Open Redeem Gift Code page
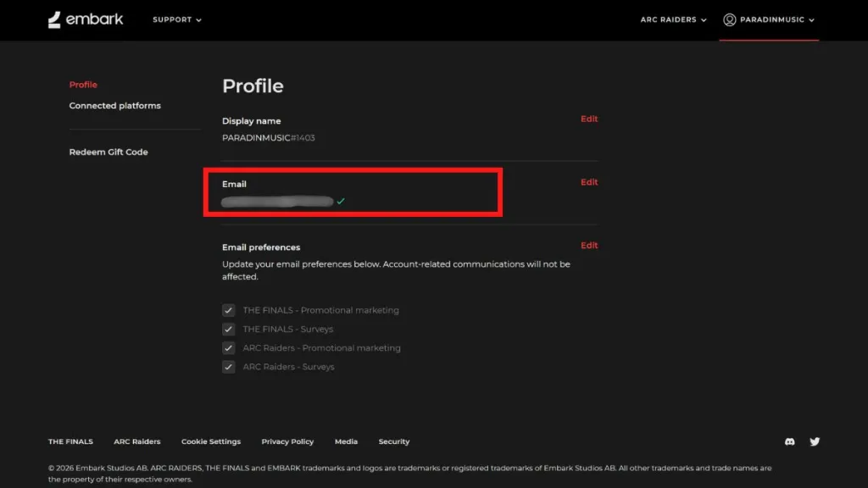 (108, 152)
